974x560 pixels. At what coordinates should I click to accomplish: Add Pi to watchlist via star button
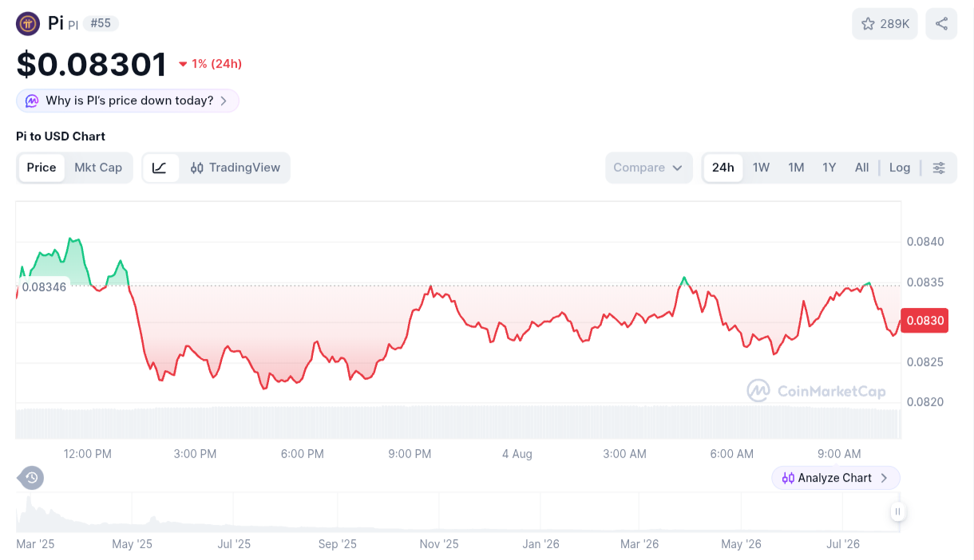[885, 24]
